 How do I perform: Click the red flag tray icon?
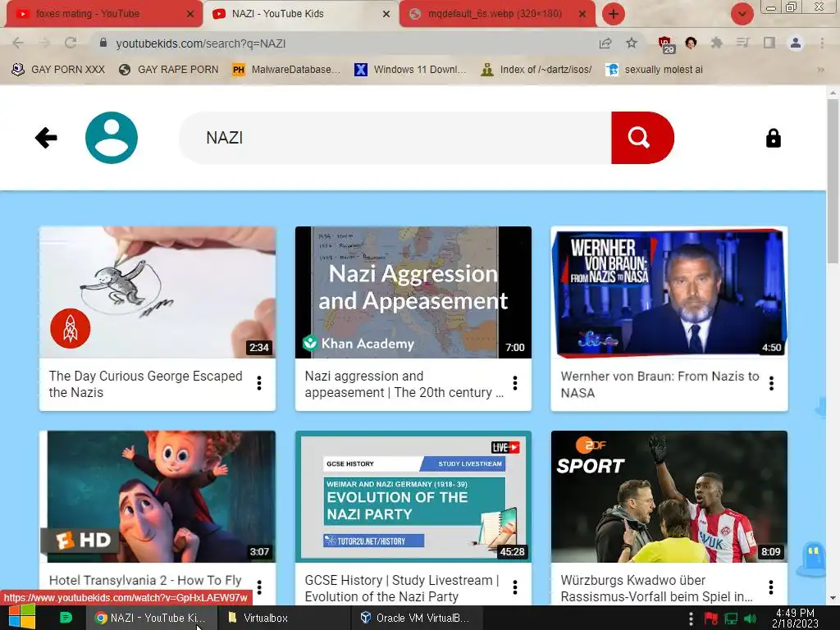pos(711,619)
